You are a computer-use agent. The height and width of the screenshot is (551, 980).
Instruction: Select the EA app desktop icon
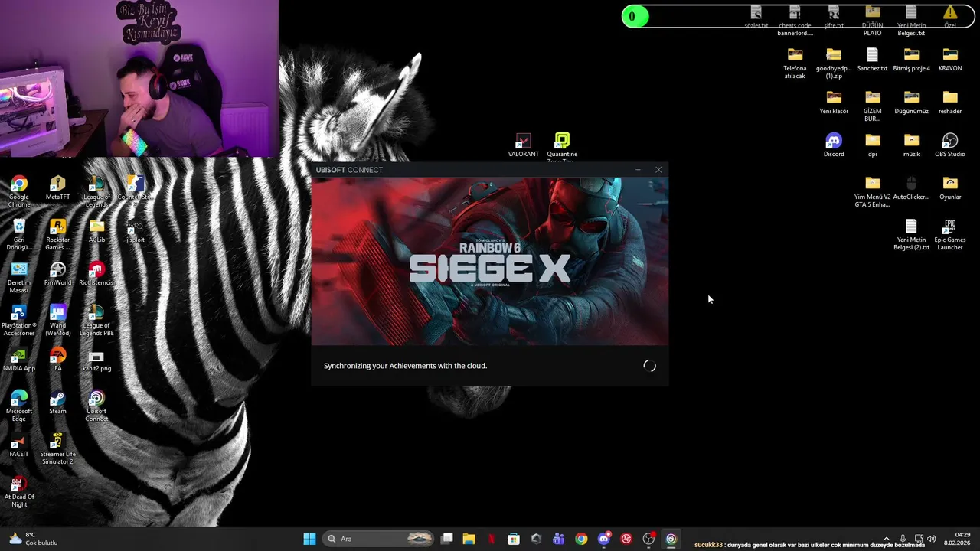pyautogui.click(x=57, y=360)
